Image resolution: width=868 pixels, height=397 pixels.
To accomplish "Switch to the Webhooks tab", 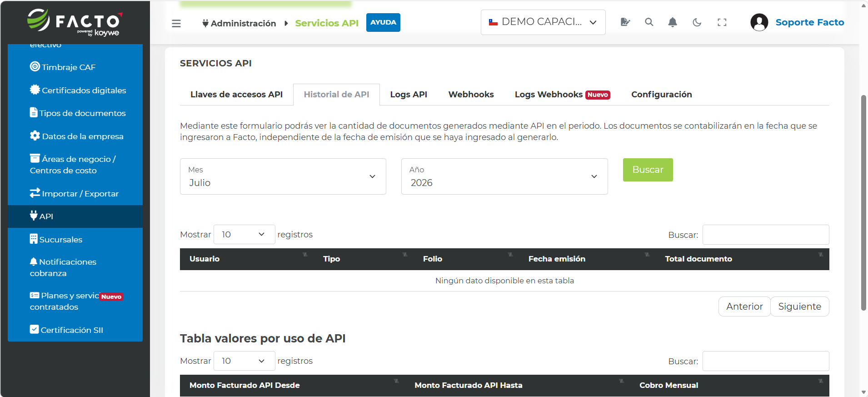I will tap(471, 94).
